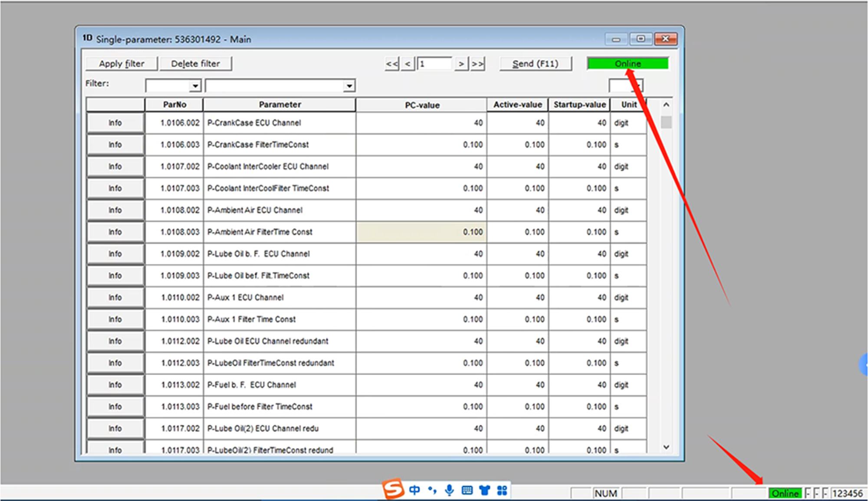Open the first Filter dropdown
This screenshot has height=501, width=868.
coord(196,85)
